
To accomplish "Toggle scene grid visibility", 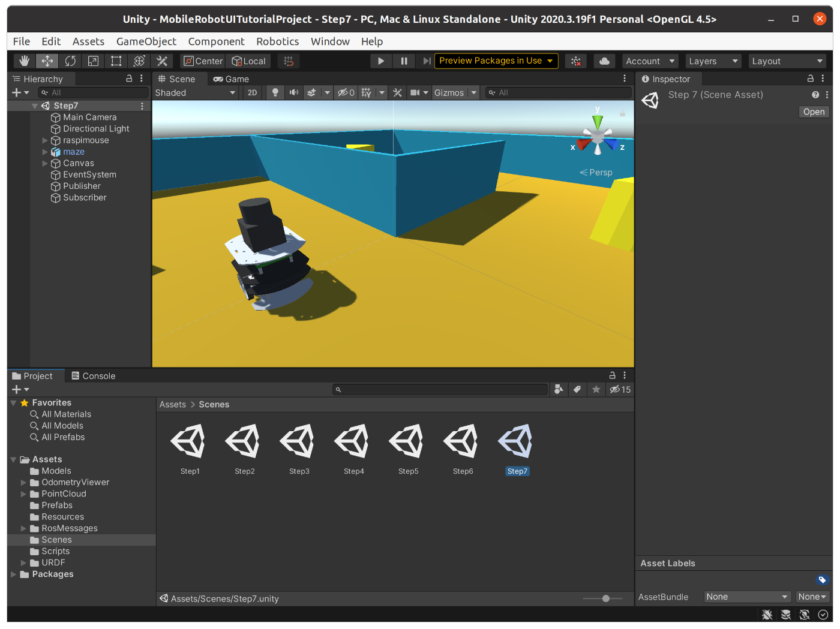I will pos(366,93).
